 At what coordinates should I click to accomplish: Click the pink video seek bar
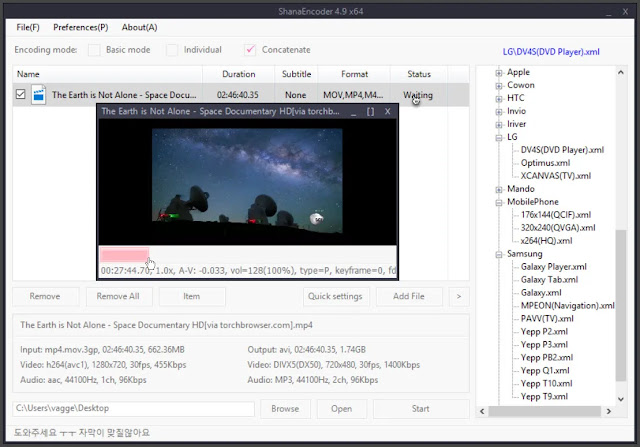coord(124,255)
